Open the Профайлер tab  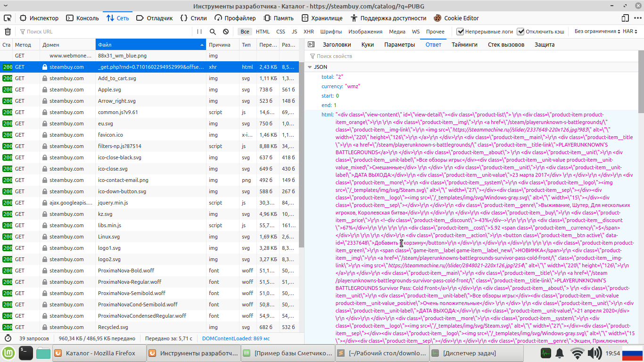235,18
